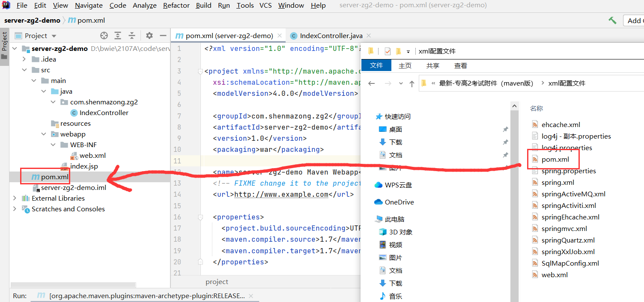Click server-zg2-demo breadcrumb in navigation bar

[32, 21]
